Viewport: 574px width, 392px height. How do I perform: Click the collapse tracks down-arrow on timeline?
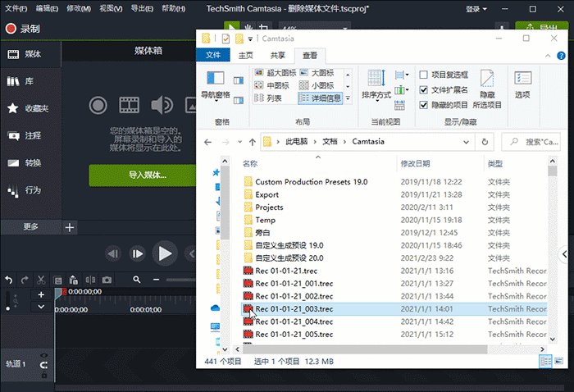(41, 307)
